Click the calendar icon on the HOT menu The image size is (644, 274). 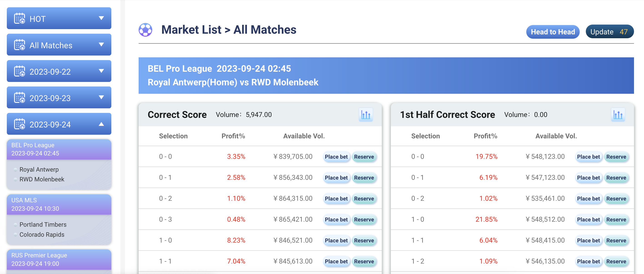[x=20, y=18]
